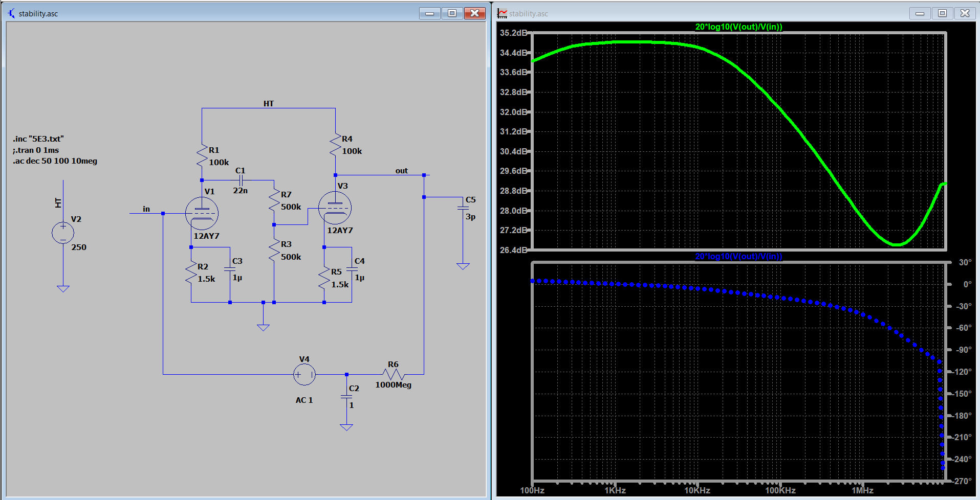The image size is (980, 500).
Task: Click the 250 value of V2
Action: 79,247
